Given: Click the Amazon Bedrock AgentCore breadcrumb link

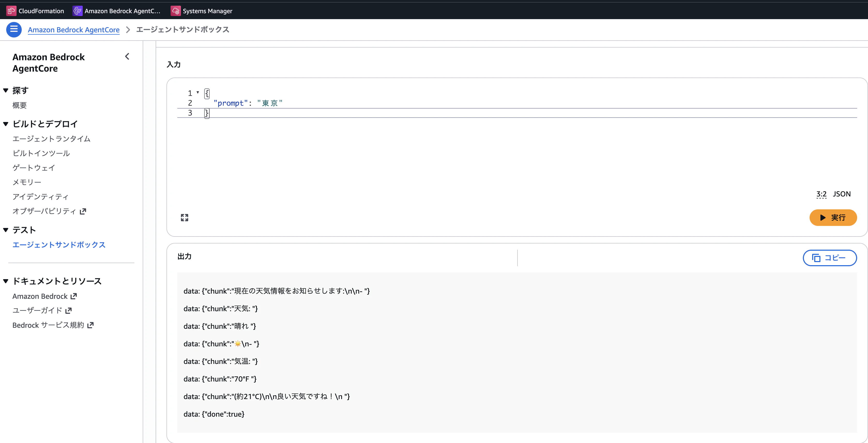Looking at the screenshot, I should pyautogui.click(x=73, y=30).
